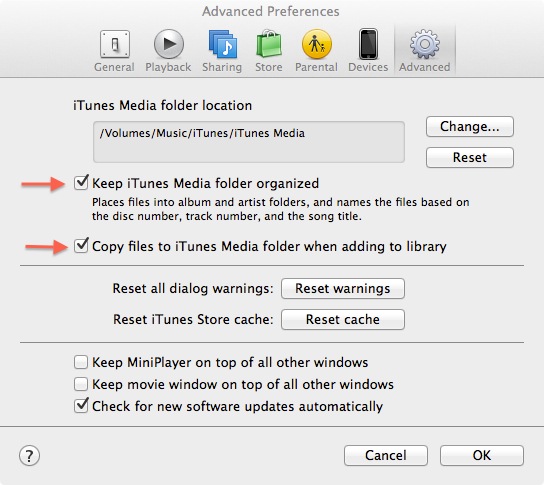The image size is (544, 485).
Task: Click the /Volumes/Music/iTunes/iTunes Media path field
Action: 249,142
